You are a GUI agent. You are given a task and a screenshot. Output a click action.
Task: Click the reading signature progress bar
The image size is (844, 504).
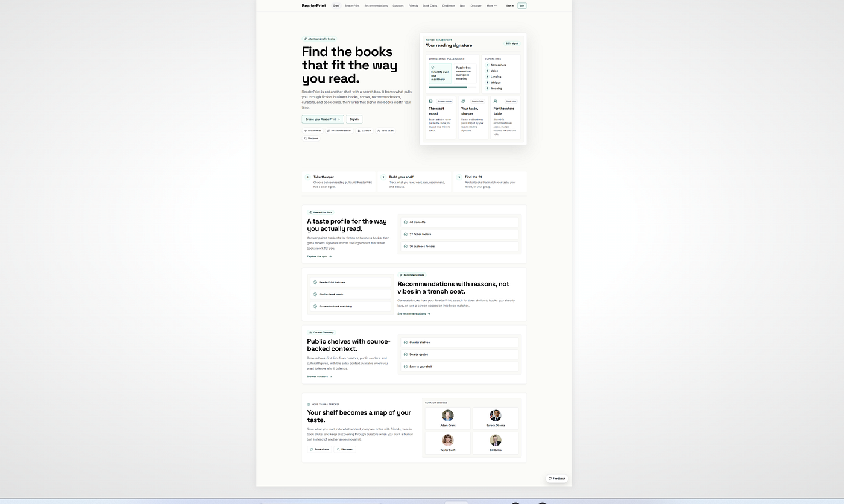point(453,87)
